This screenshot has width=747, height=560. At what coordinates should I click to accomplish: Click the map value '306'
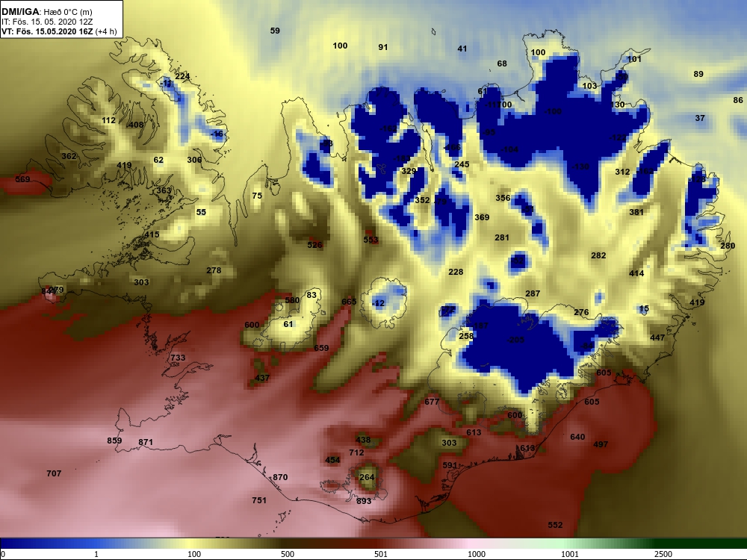[194, 160]
